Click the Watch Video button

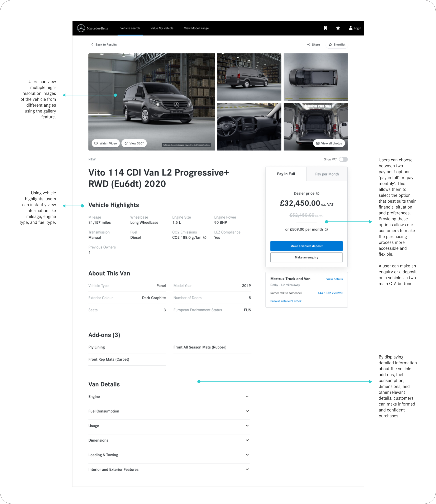106,143
